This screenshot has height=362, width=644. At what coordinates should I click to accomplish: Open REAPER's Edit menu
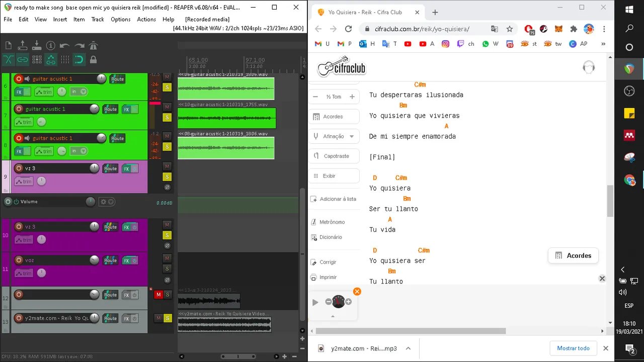tap(24, 19)
